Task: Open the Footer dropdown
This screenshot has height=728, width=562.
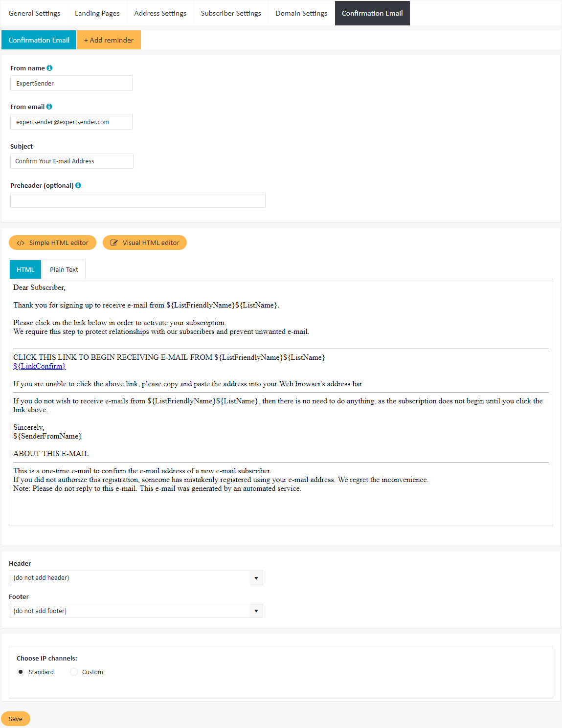Action: click(136, 611)
